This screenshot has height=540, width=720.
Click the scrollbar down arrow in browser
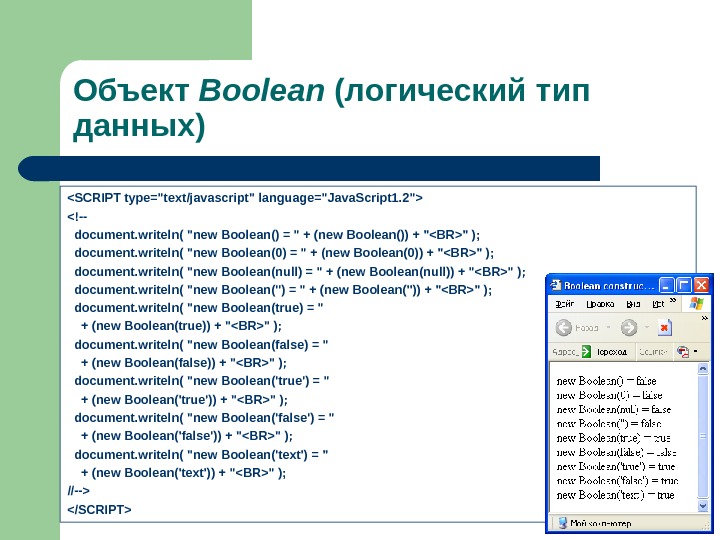coord(703,506)
